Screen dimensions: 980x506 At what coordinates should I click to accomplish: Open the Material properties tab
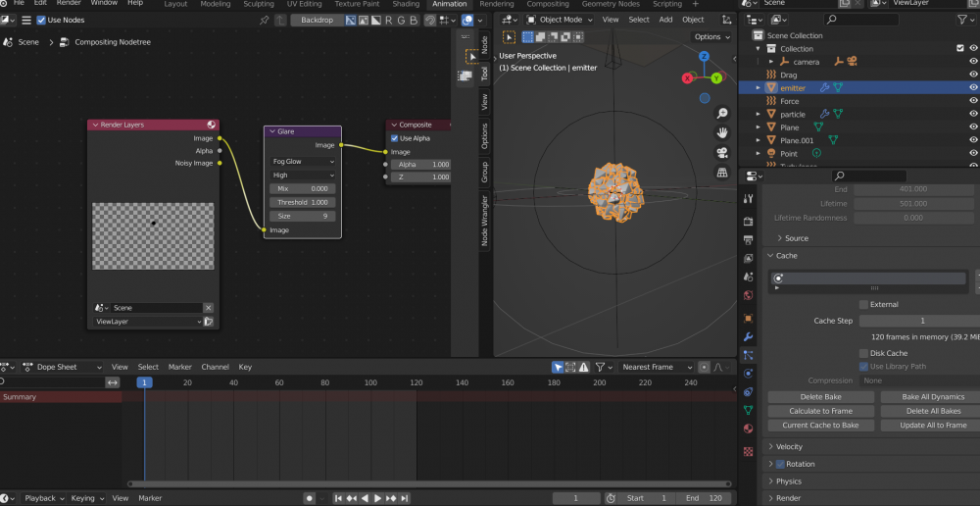click(x=748, y=430)
